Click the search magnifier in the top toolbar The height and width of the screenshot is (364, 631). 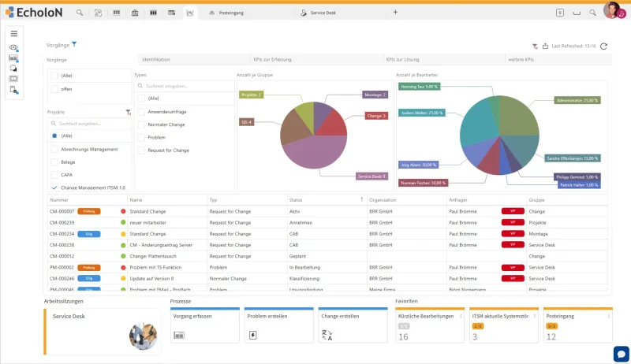80,13
